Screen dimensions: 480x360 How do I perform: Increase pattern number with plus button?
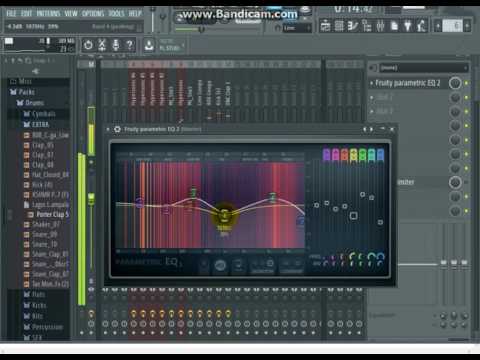tap(467, 26)
